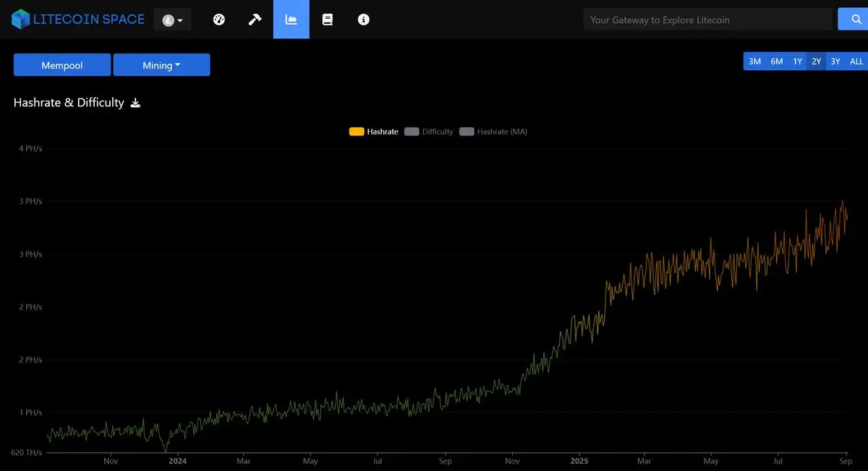Click the 'Hashrate & Difficulty' heading text
Screen dimensions: 868x471
(69, 103)
